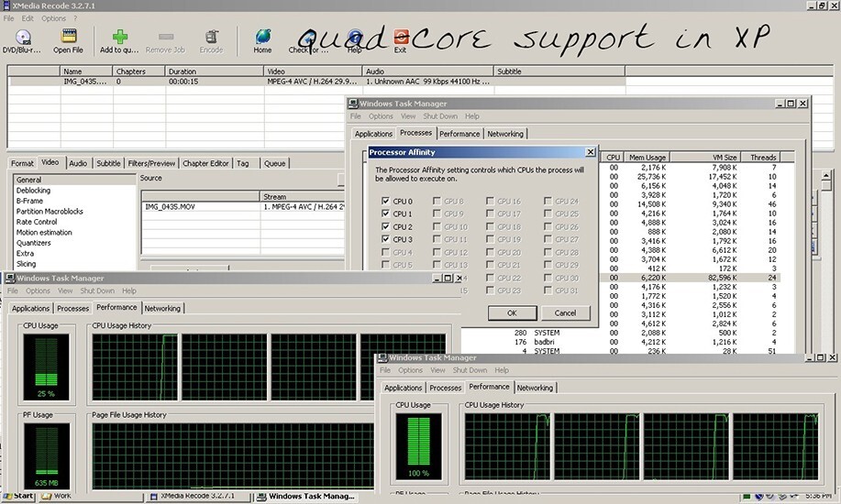Click the greyed CPU 31 checkbox
Image resolution: width=841 pixels, height=504 pixels.
(x=548, y=290)
